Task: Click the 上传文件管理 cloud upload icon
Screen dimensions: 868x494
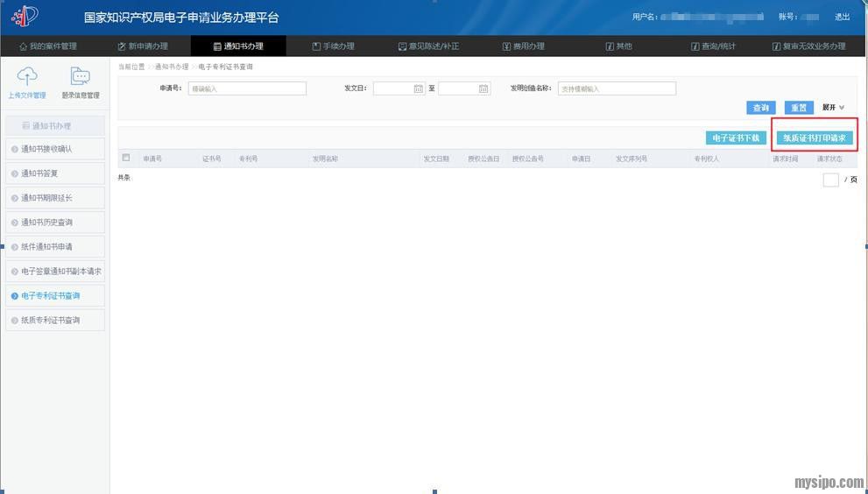Action: coord(28,76)
